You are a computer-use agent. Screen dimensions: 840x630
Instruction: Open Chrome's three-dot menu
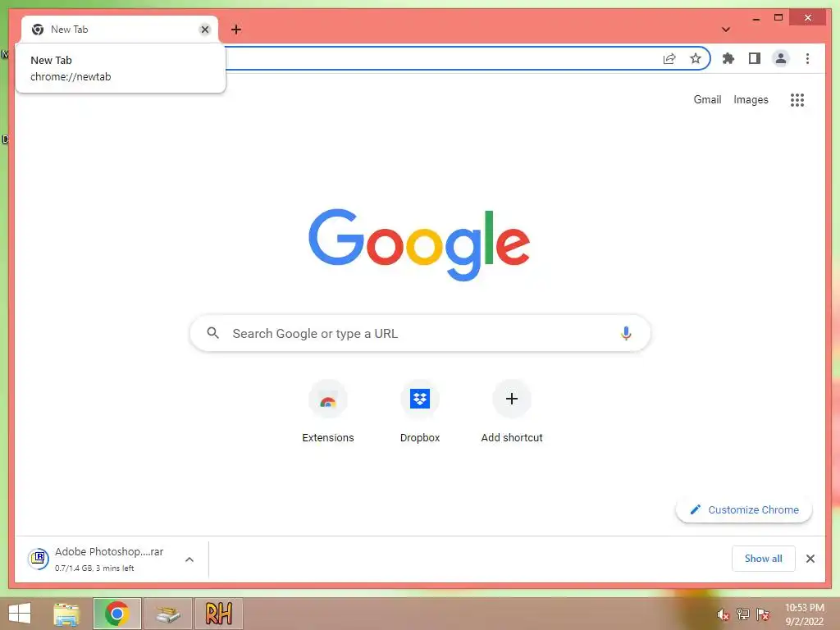pyautogui.click(x=807, y=58)
